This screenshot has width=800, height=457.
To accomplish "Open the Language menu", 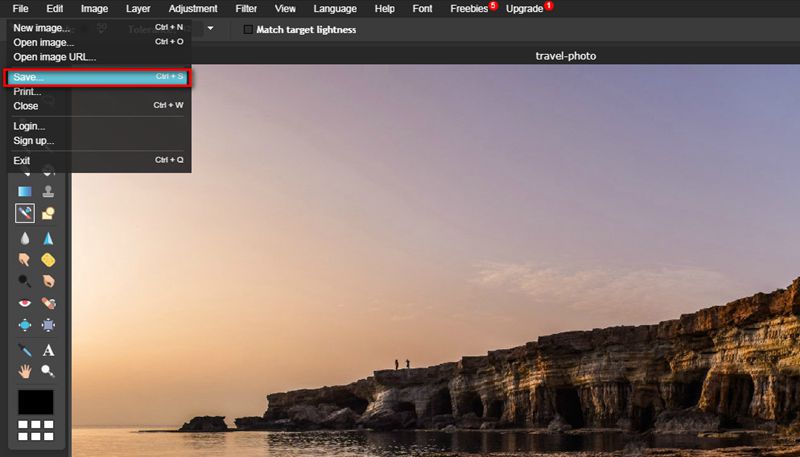I will tap(335, 9).
